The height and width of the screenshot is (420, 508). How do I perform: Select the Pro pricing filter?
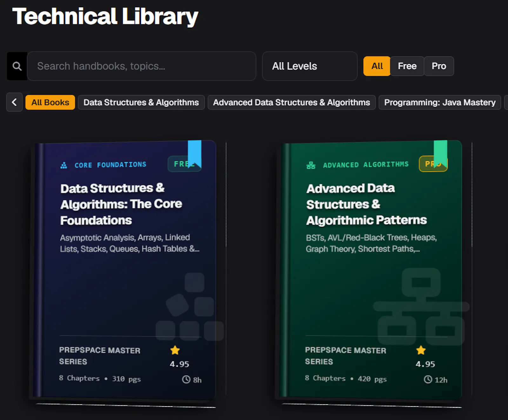tap(439, 66)
